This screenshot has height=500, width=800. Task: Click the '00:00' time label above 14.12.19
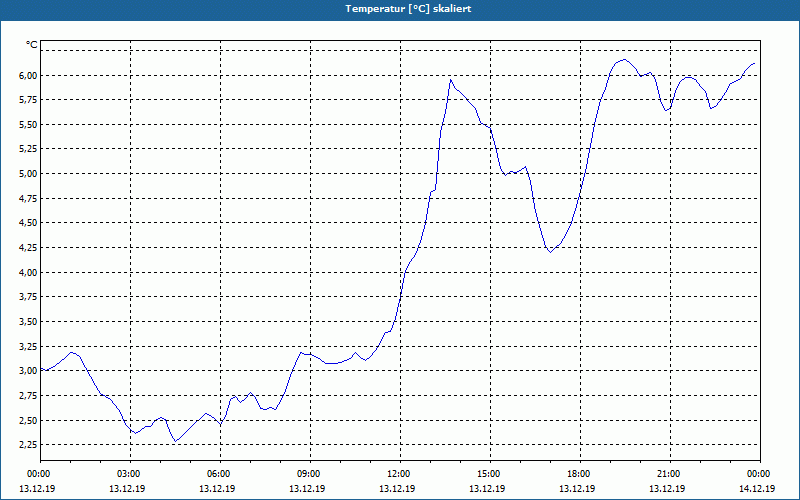[759, 474]
